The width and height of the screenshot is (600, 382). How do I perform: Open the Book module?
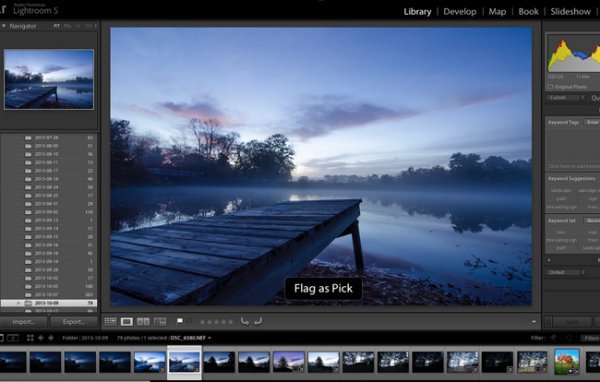[528, 11]
